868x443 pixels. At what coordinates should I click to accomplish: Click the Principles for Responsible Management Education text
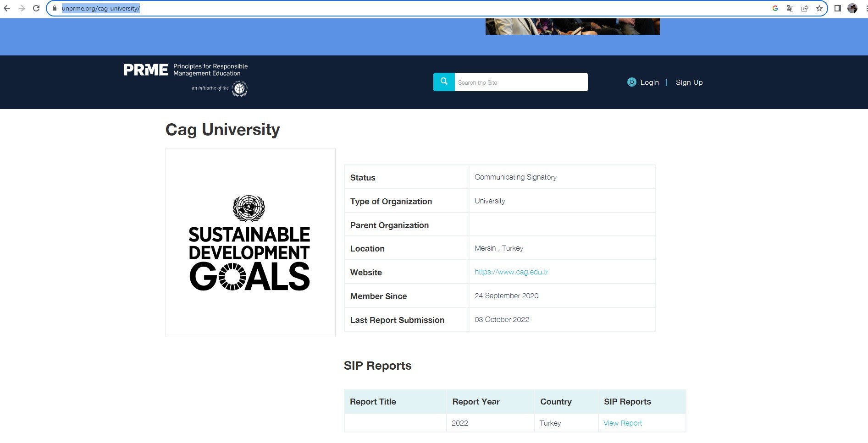[x=210, y=70]
